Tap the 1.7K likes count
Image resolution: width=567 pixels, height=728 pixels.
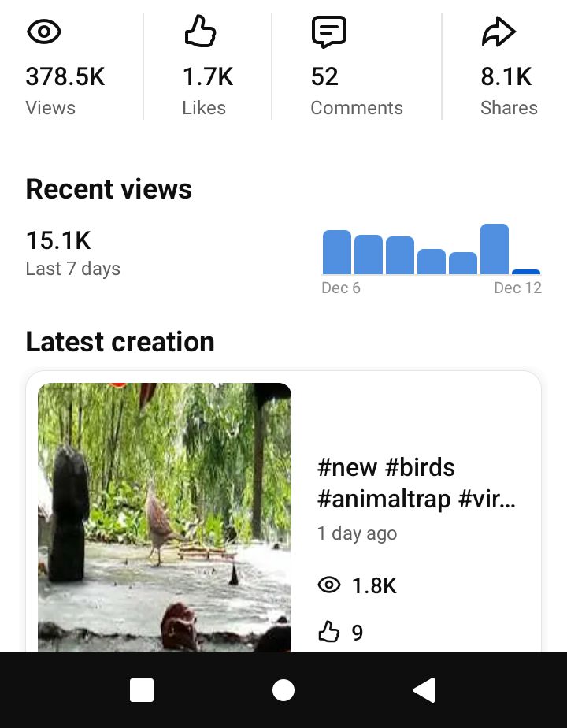208,76
